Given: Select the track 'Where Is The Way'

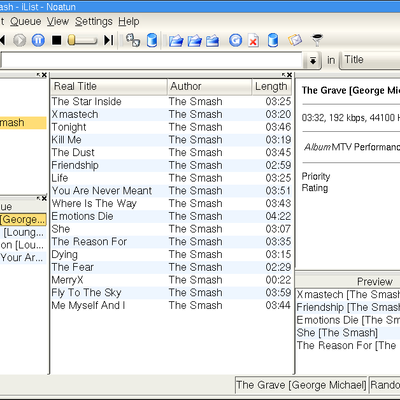Looking at the screenshot, I should tap(171, 203).
